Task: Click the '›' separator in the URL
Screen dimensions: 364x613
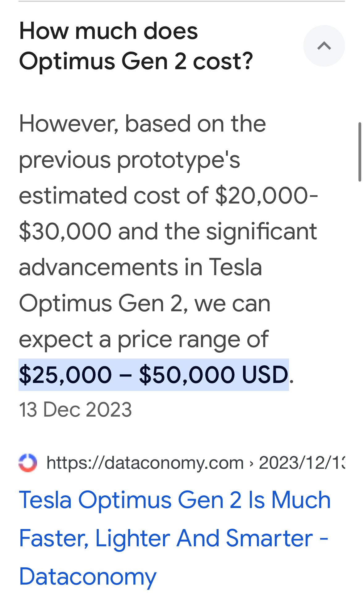Action: (251, 463)
